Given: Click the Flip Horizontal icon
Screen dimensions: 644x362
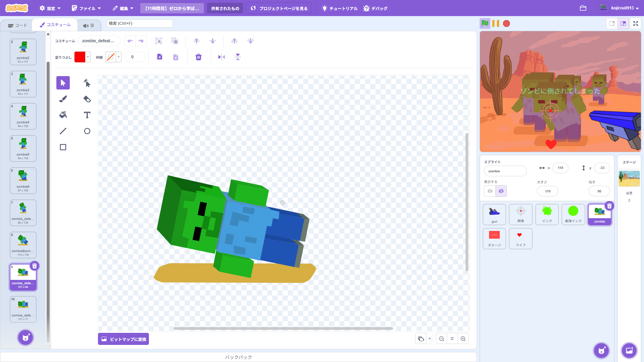Looking at the screenshot, I should click(221, 57).
